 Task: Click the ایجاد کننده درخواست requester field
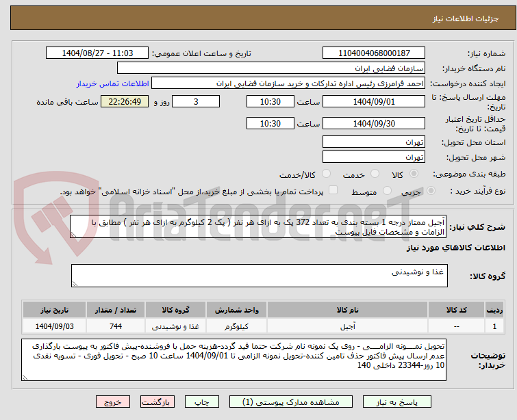[x=288, y=83]
